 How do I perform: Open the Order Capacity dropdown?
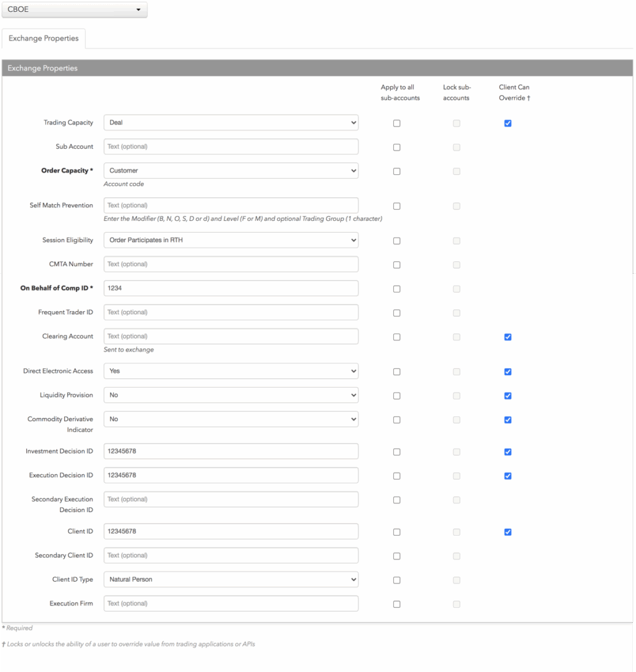click(x=231, y=170)
